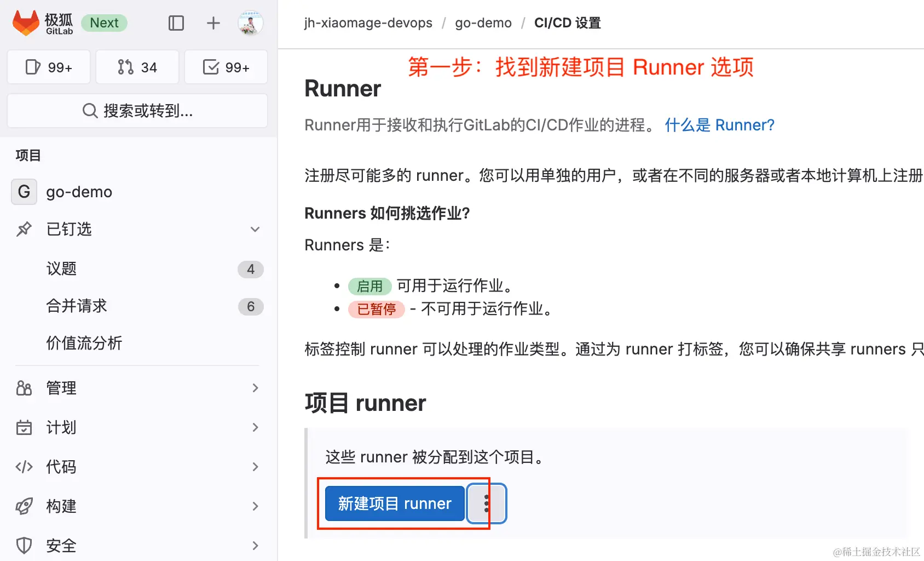
Task: Select the 代码 sidebar icon
Action: point(24,467)
